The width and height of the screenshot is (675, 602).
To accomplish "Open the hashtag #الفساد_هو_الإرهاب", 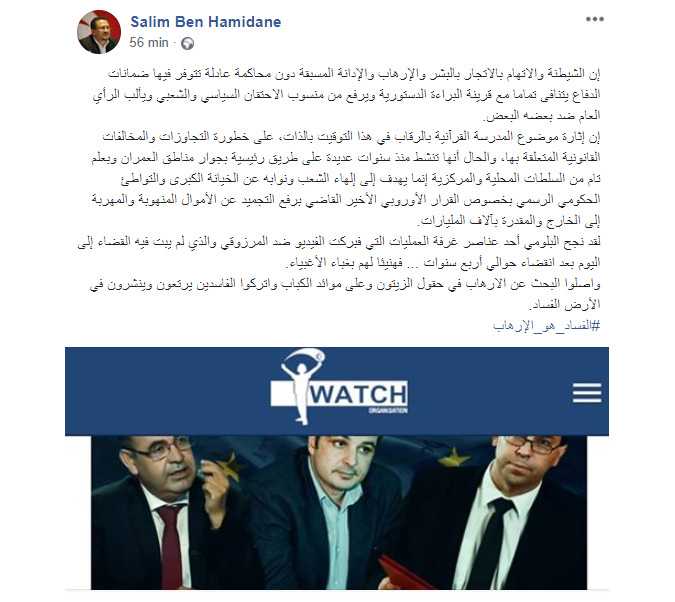I will coord(546,326).
